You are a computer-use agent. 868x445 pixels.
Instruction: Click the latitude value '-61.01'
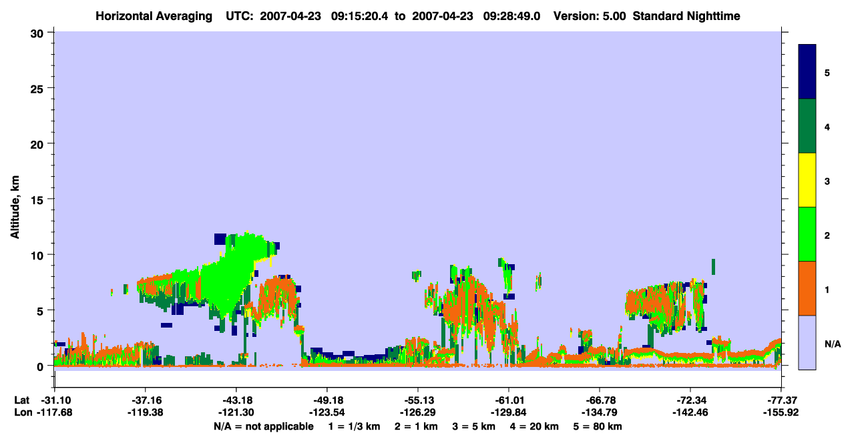[x=508, y=400]
